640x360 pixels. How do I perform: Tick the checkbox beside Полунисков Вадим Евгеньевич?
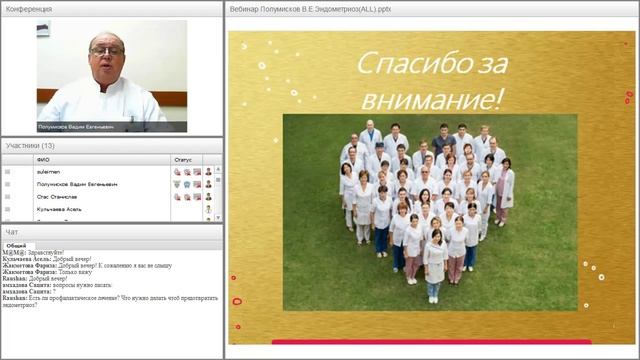point(7,184)
